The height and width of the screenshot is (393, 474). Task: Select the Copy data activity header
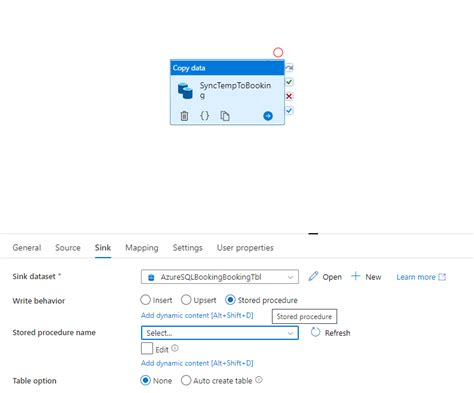pyautogui.click(x=227, y=68)
